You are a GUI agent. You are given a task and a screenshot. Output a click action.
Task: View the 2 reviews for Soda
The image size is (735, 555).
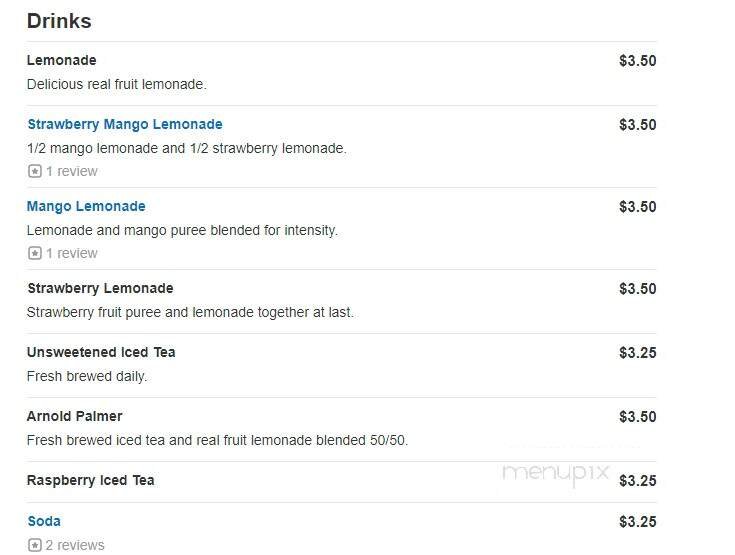coord(75,545)
